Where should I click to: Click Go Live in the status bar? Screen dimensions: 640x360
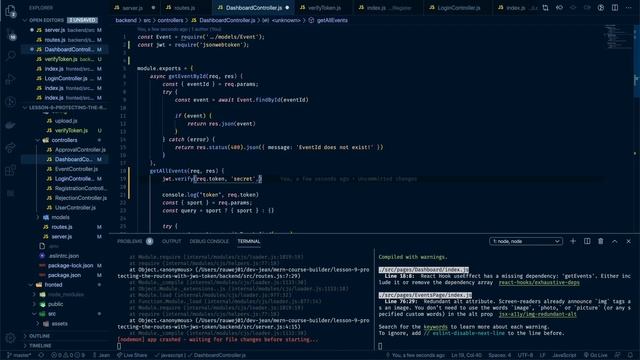(596, 355)
